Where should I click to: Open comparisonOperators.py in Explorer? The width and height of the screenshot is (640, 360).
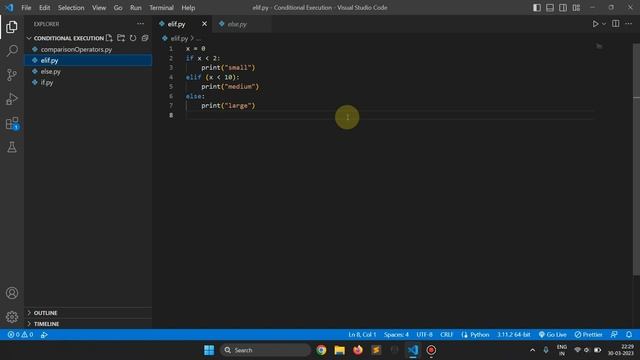[x=88, y=49]
